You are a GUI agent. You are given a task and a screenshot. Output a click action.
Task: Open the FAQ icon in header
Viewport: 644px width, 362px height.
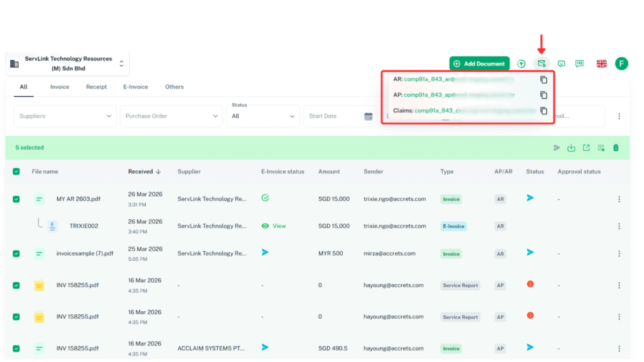click(x=579, y=63)
